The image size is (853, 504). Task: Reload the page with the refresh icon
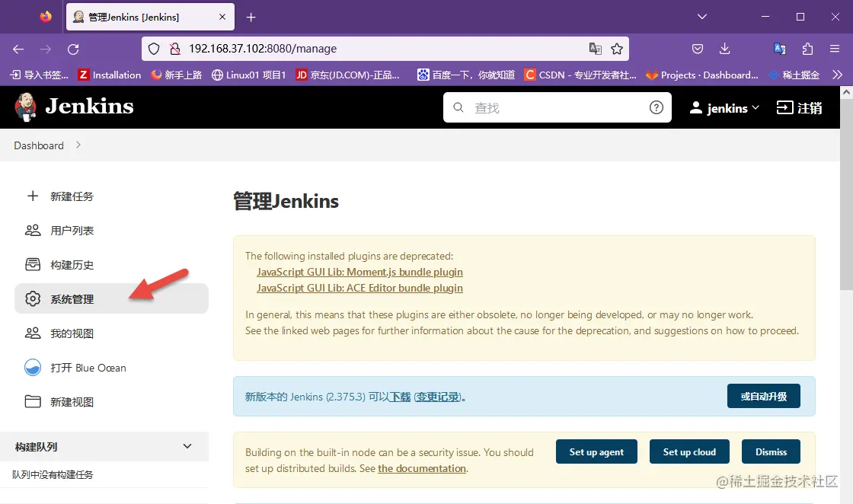click(x=73, y=49)
